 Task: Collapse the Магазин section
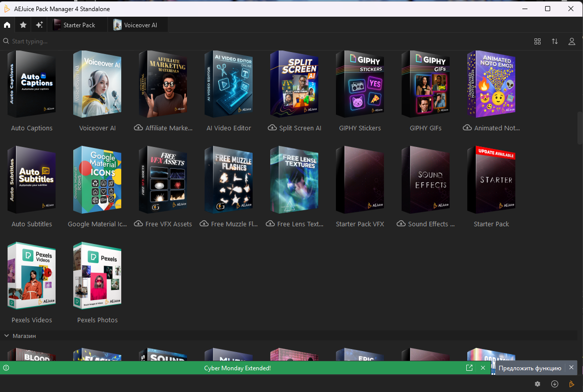[7, 335]
